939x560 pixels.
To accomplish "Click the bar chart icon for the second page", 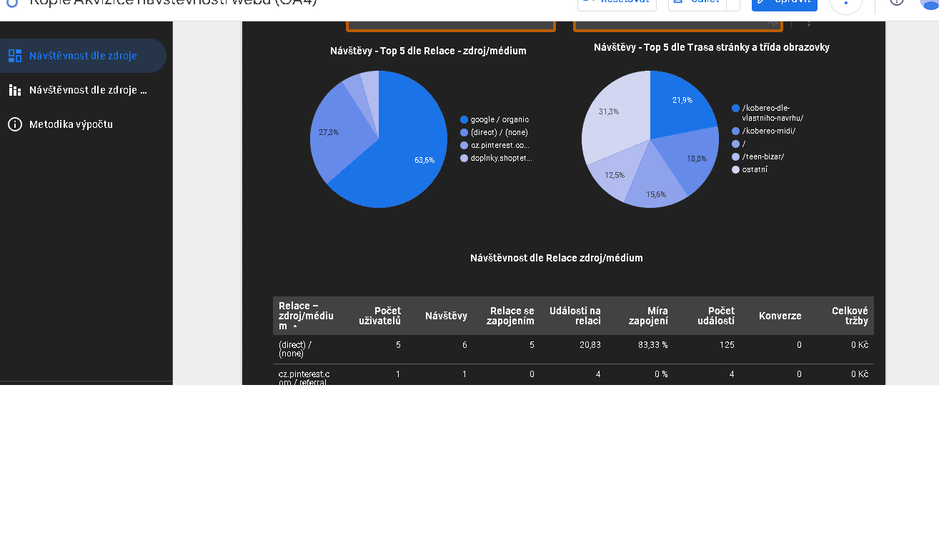I will 14,90.
